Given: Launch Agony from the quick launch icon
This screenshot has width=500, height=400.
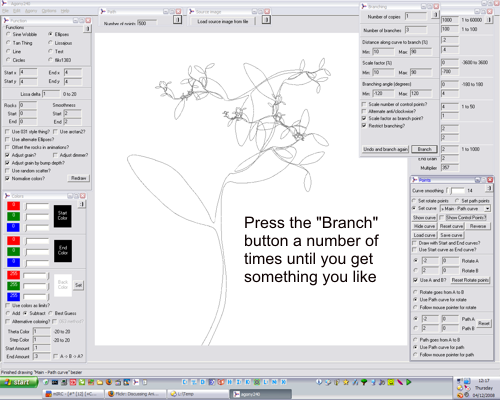Looking at the screenshot, I should pos(136,382).
